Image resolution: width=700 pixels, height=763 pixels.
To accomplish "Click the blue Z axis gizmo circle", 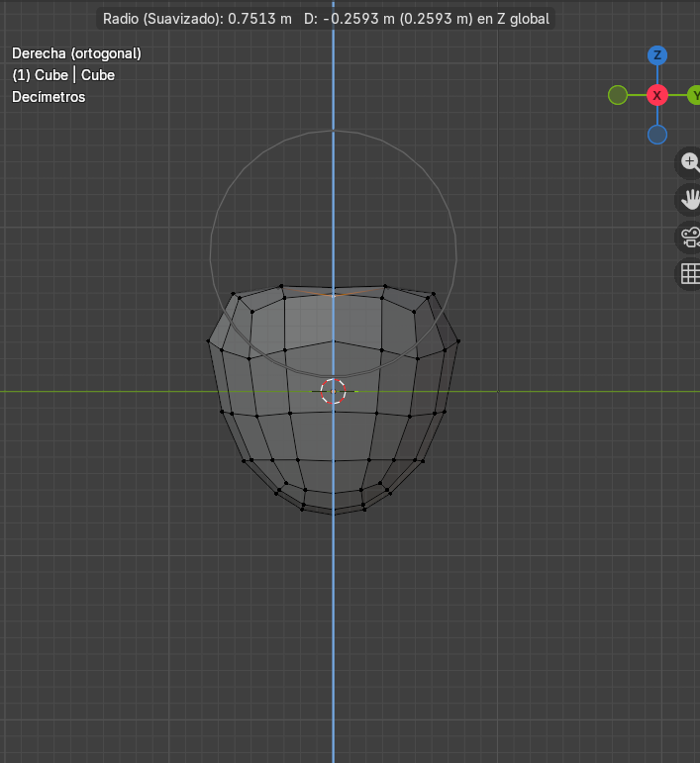I will pos(656,55).
